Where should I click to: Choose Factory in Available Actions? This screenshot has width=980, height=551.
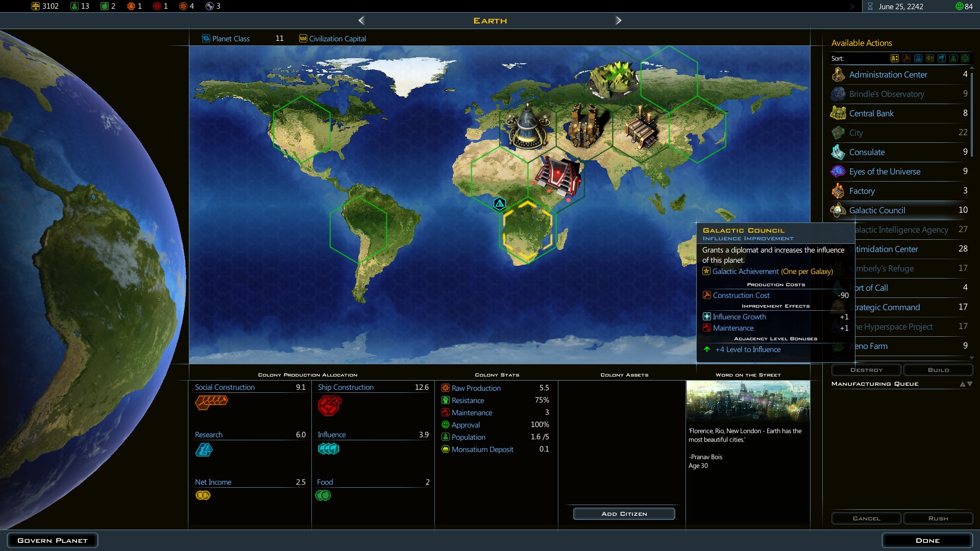tap(862, 191)
